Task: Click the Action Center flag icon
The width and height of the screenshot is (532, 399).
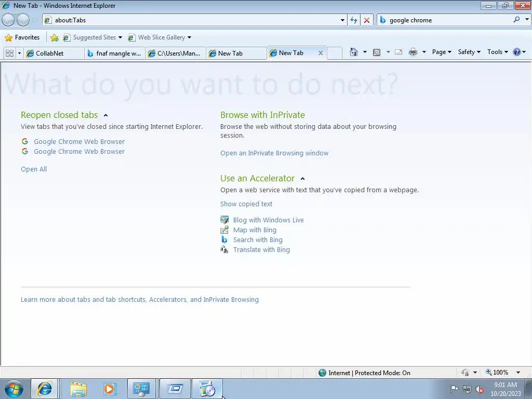Action: pos(454,389)
